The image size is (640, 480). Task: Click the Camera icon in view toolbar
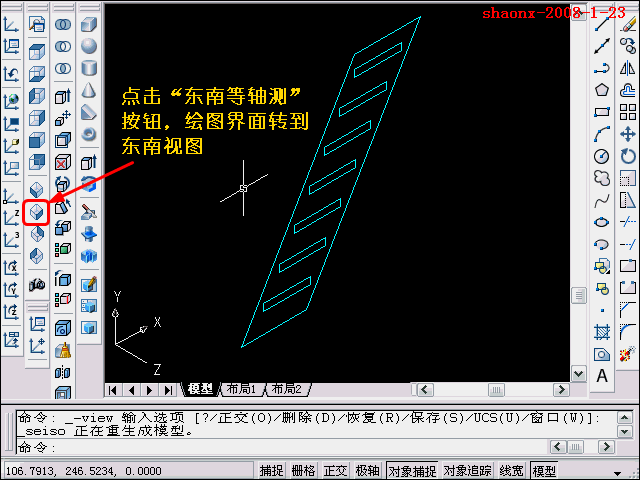37,285
